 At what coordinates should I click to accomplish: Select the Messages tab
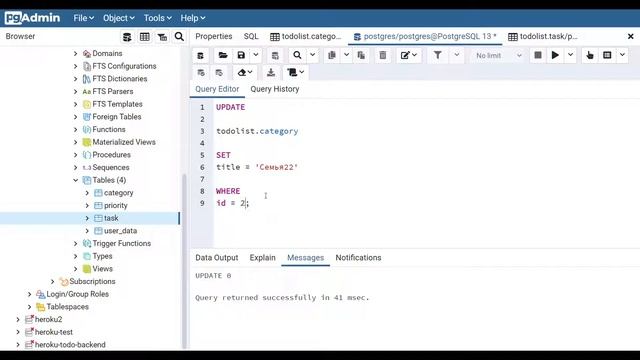pyautogui.click(x=305, y=258)
